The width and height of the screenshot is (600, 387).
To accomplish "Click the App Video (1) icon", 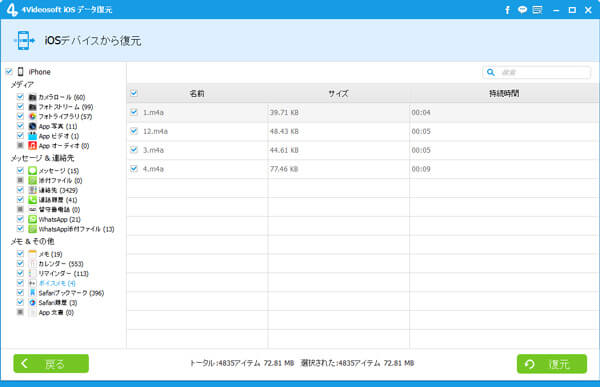I will coord(33,136).
